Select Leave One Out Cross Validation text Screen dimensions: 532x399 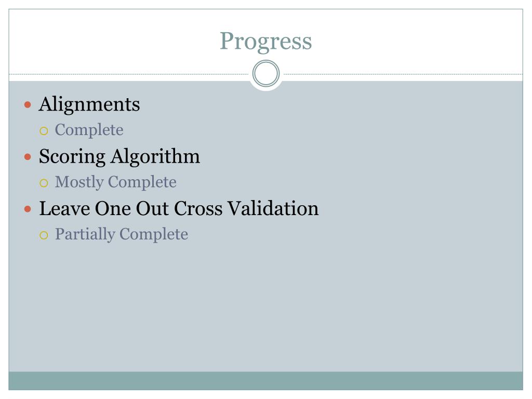pyautogui.click(x=179, y=208)
